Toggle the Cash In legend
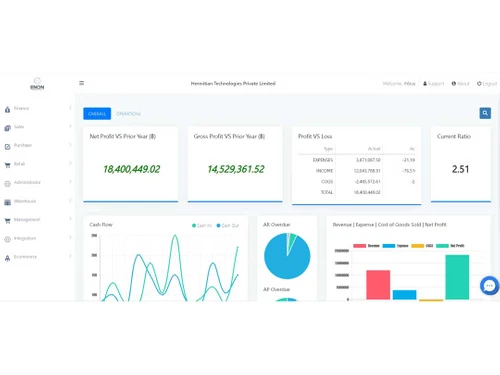 [202, 226]
